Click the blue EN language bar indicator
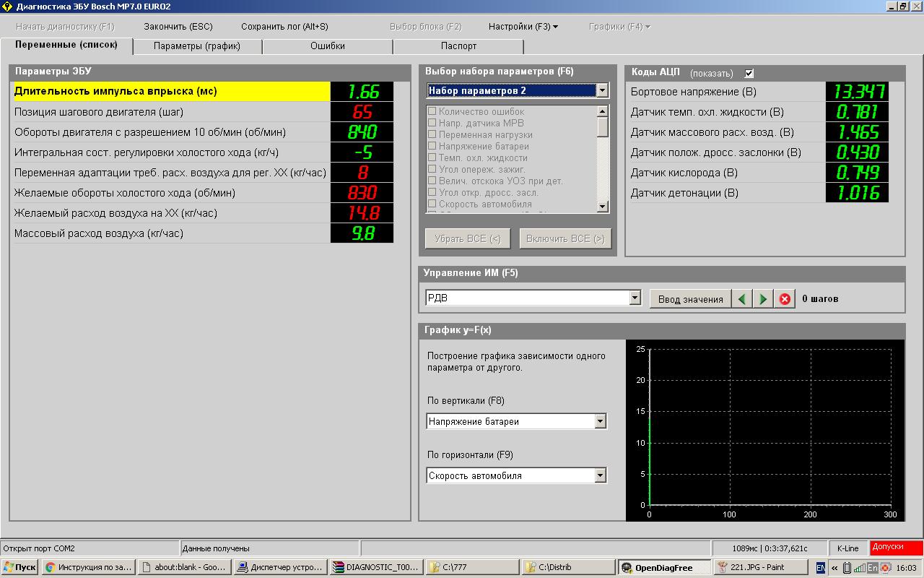 (820, 568)
